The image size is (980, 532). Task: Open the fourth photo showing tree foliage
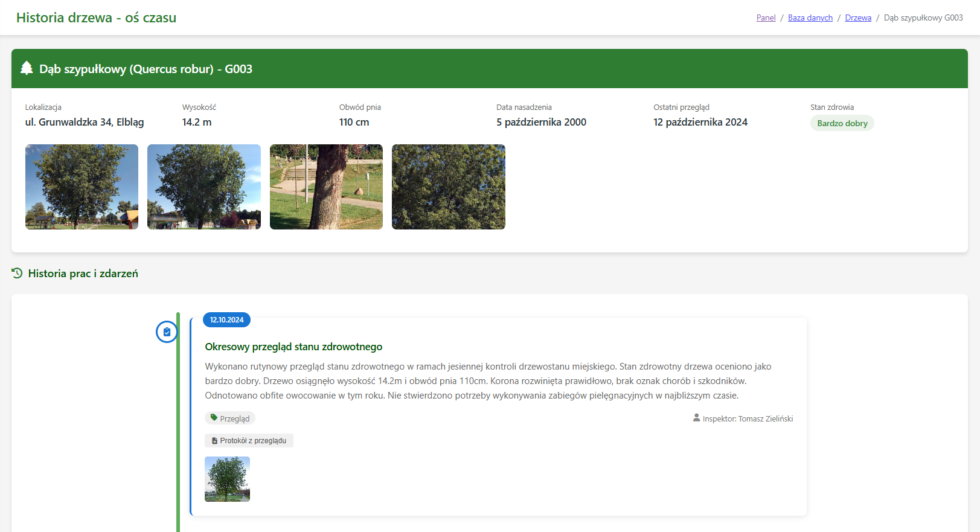(x=448, y=187)
